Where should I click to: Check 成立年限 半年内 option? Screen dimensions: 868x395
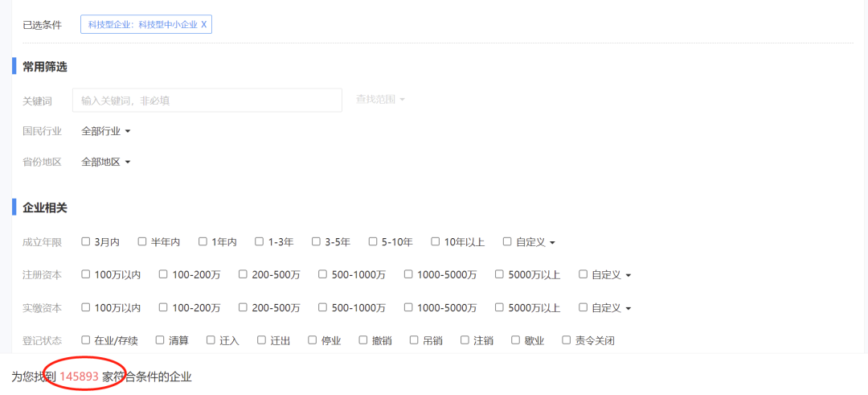(x=142, y=241)
